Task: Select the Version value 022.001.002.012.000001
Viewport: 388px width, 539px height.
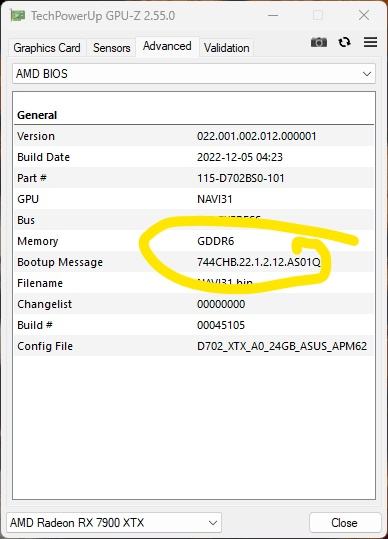Action: (x=256, y=136)
